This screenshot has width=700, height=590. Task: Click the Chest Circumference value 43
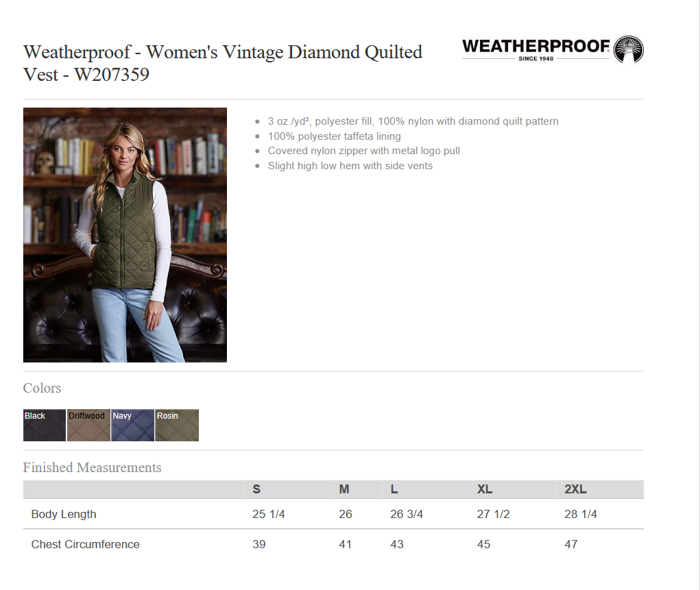pos(397,545)
